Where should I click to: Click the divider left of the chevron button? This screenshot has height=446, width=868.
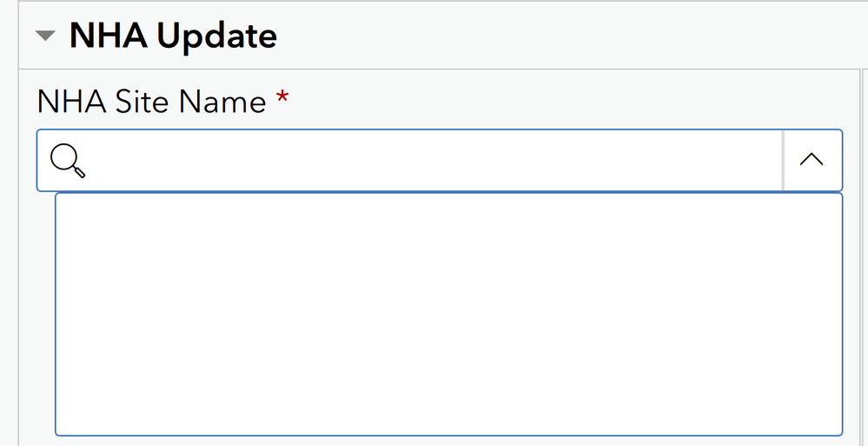783,160
